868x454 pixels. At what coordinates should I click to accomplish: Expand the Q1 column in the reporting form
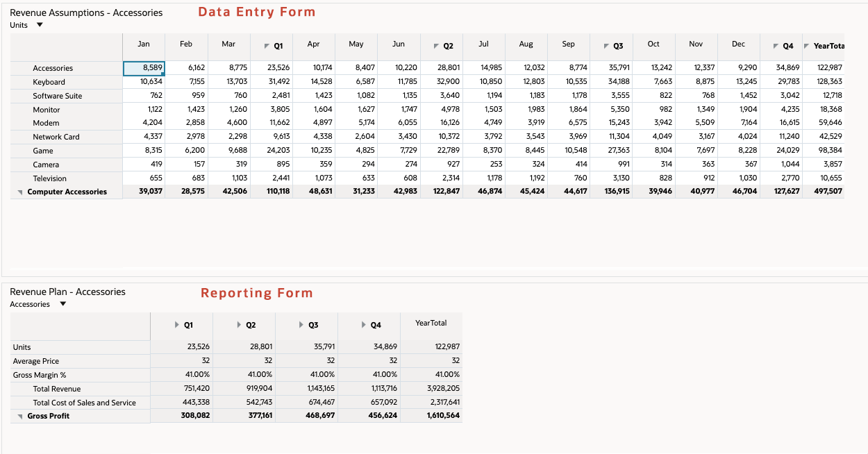pos(177,325)
